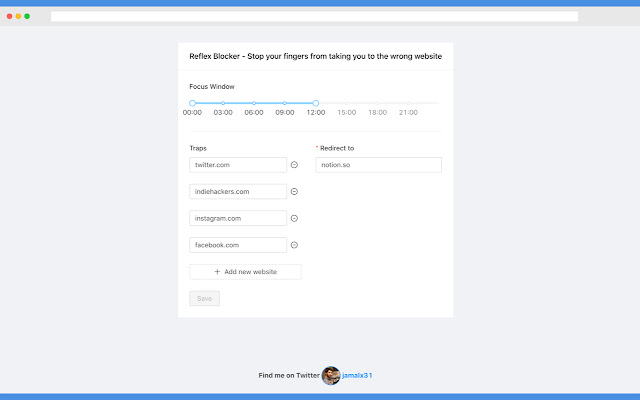The height and width of the screenshot is (400, 640).
Task: Add a new website to traps
Action: tap(245, 272)
